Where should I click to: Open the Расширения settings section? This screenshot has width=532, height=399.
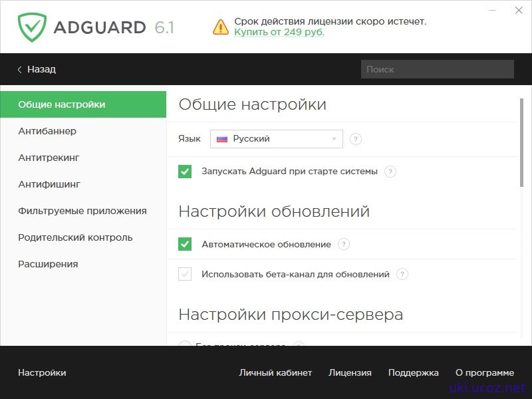(83, 264)
